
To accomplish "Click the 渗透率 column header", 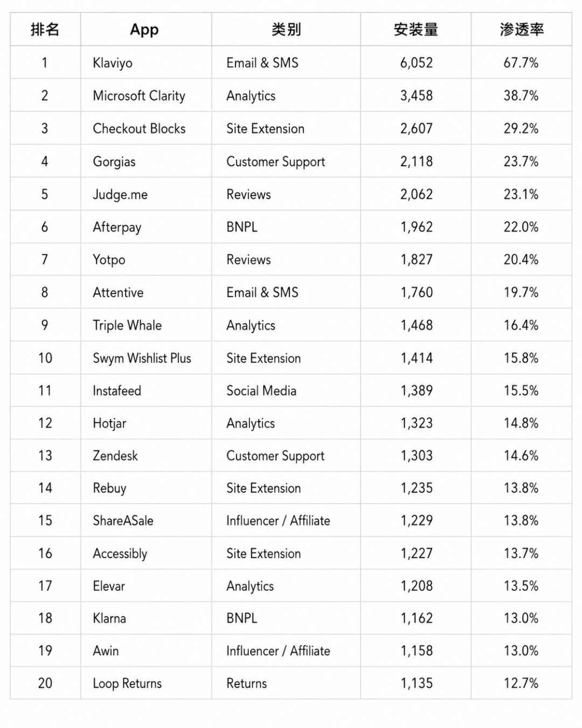I will point(522,29).
